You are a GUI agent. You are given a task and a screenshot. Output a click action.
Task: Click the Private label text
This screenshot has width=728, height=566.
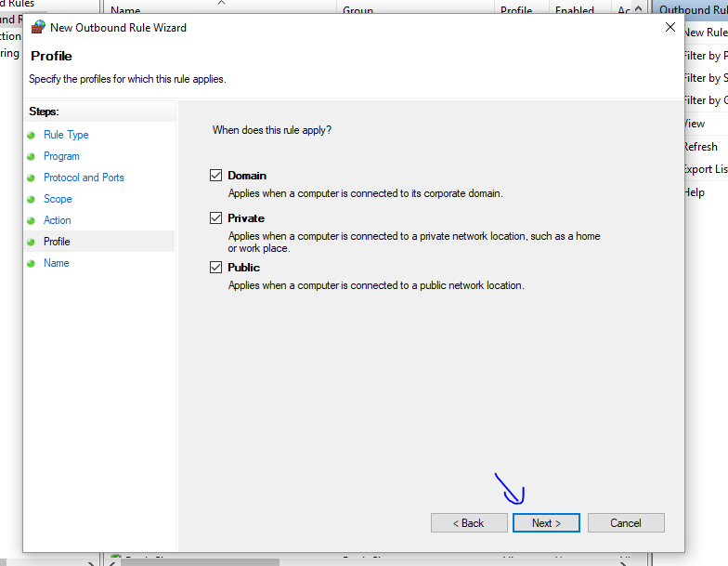click(x=246, y=218)
